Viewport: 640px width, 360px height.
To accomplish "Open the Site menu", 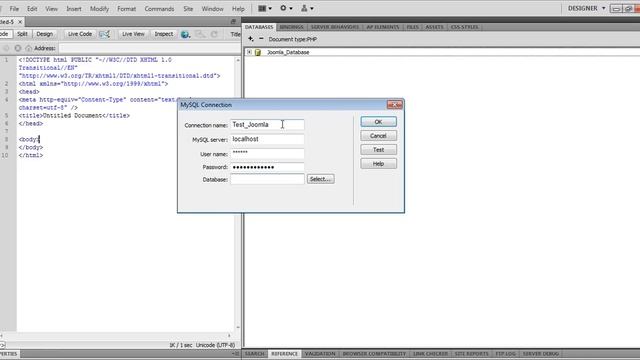I will (188, 9).
